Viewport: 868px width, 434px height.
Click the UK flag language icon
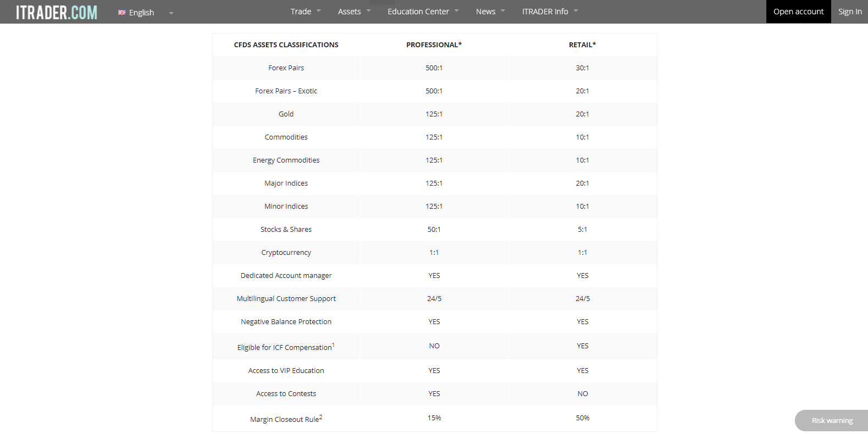[x=122, y=13]
